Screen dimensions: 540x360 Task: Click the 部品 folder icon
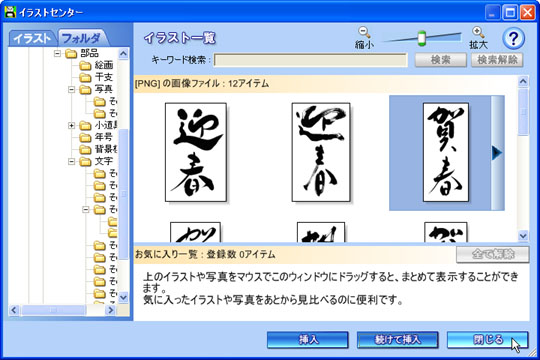tap(71, 53)
